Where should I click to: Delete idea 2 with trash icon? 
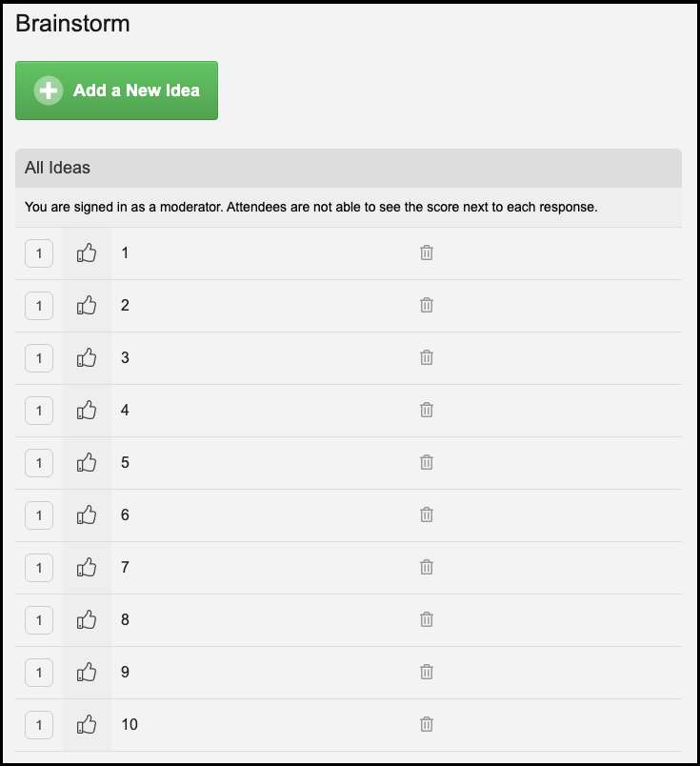click(x=427, y=305)
